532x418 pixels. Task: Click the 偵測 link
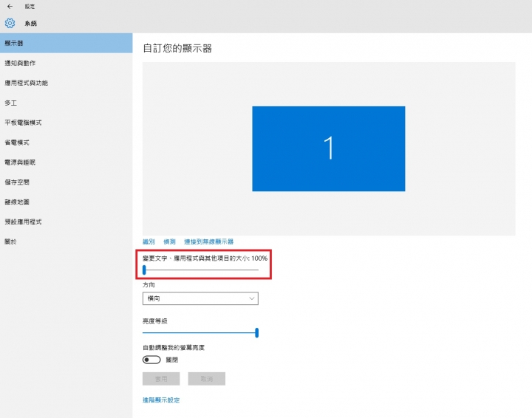[x=169, y=241]
